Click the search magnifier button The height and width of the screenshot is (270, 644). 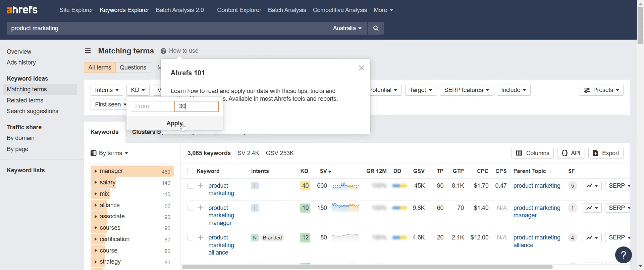[376, 28]
